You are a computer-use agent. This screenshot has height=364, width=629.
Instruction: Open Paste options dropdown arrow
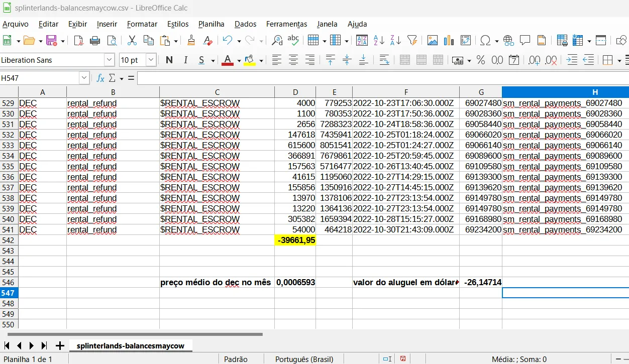176,41
